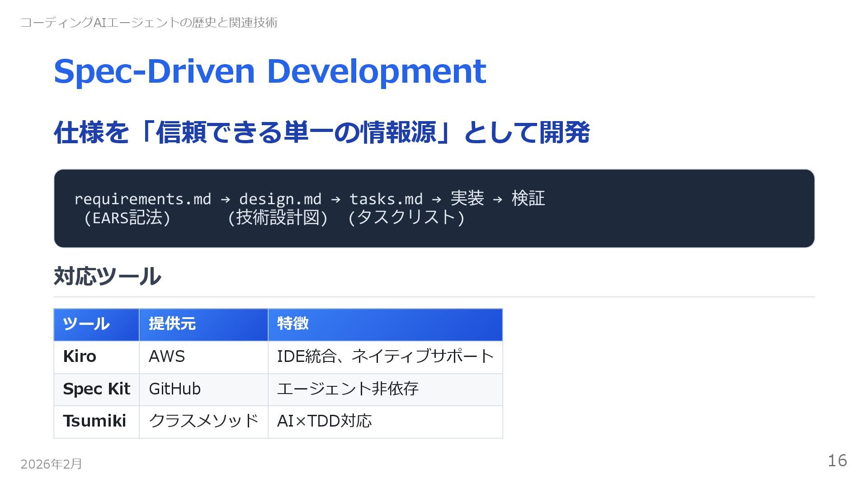This screenshot has height=488, width=868.
Task: Click the slide number 16
Action: pyautogui.click(x=837, y=460)
